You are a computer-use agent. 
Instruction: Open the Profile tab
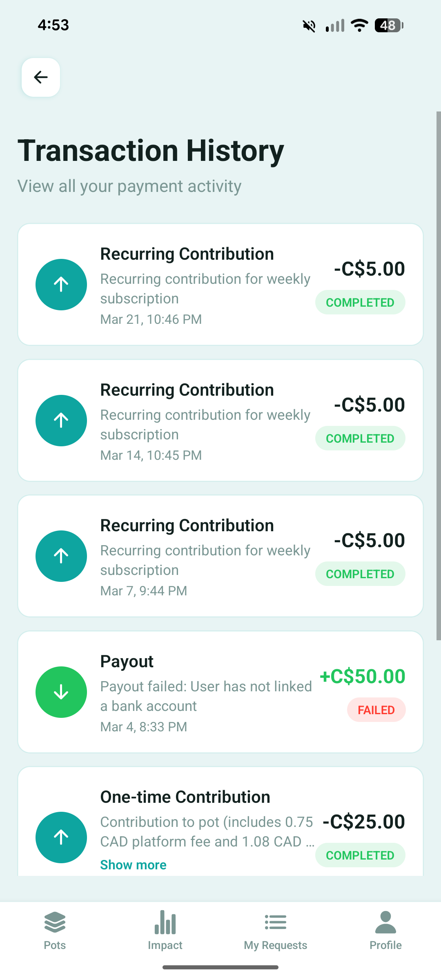(x=385, y=931)
